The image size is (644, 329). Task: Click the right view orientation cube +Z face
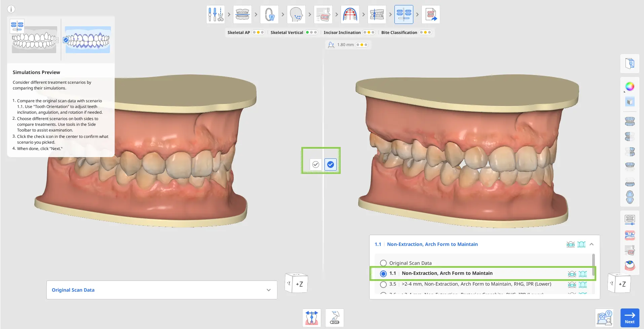click(622, 284)
